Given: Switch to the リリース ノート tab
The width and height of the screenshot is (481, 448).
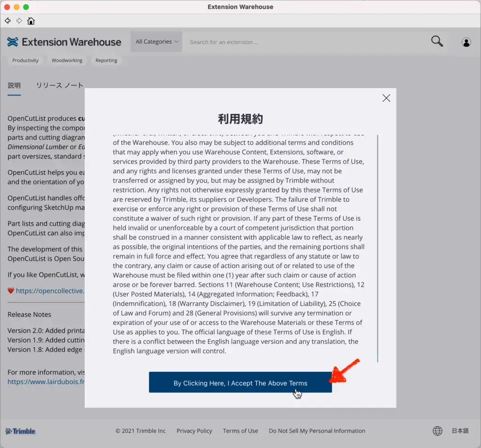Looking at the screenshot, I should (60, 86).
